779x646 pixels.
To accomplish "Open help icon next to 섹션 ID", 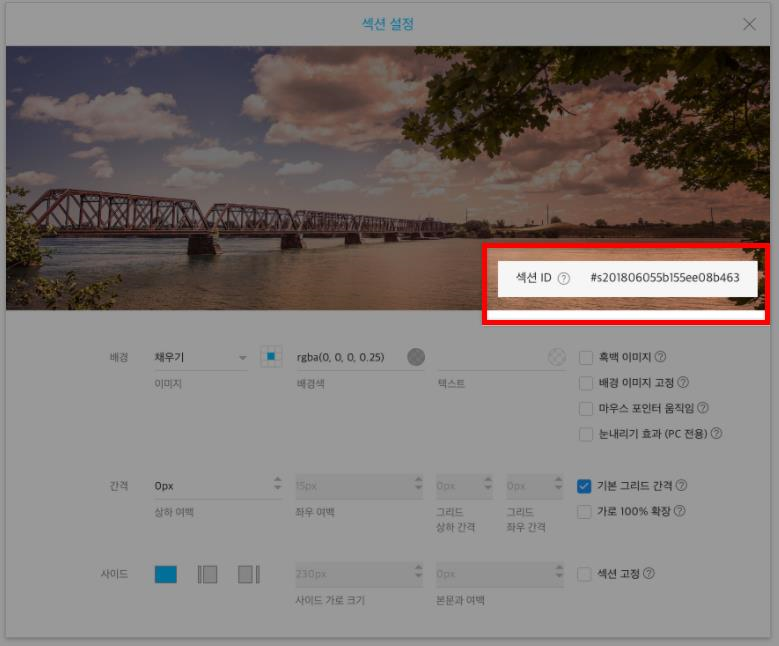I will (563, 278).
